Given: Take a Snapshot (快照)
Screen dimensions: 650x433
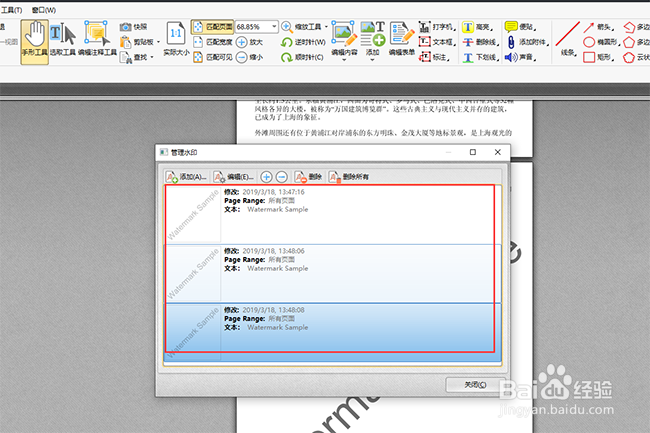Looking at the screenshot, I should 133,27.
